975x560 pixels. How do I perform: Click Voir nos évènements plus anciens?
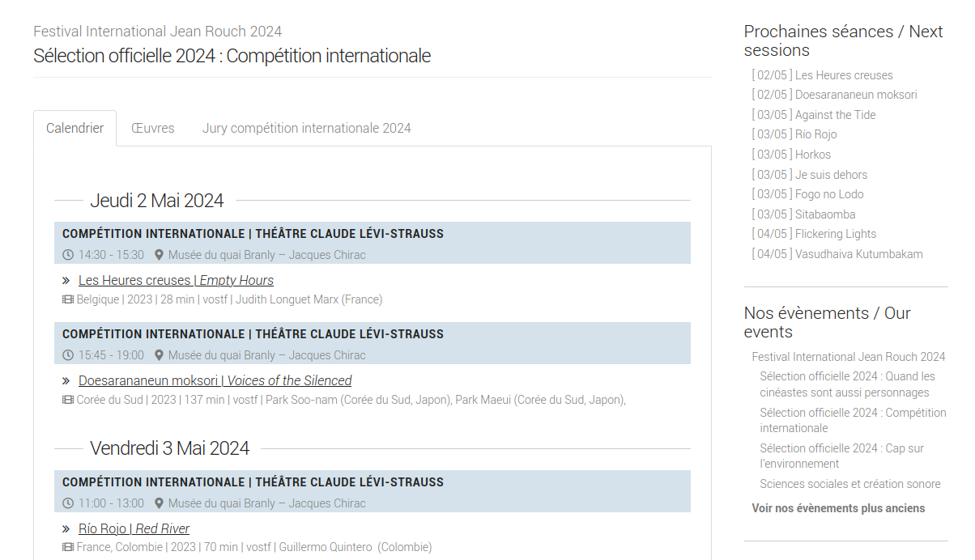[838, 508]
